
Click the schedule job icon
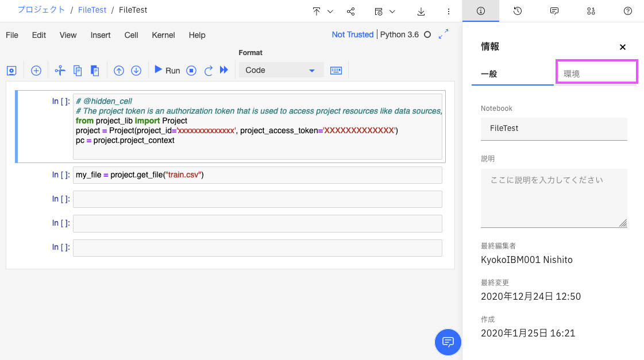(379, 11)
